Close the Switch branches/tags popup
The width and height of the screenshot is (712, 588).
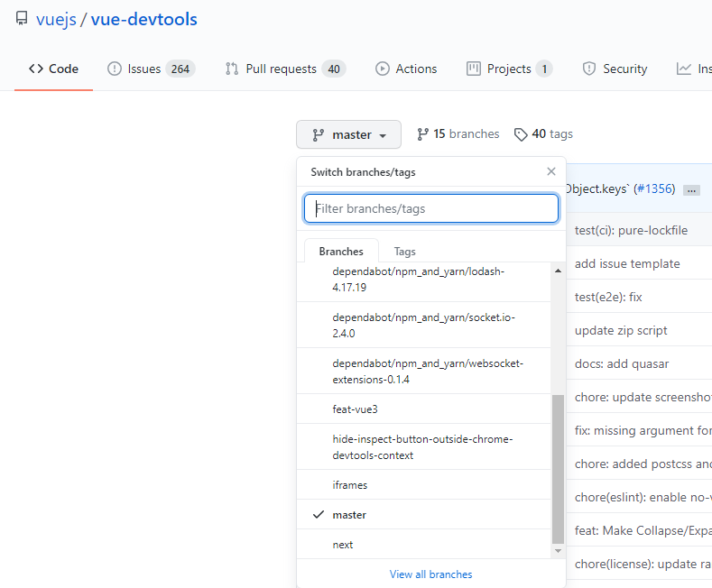[x=551, y=171]
